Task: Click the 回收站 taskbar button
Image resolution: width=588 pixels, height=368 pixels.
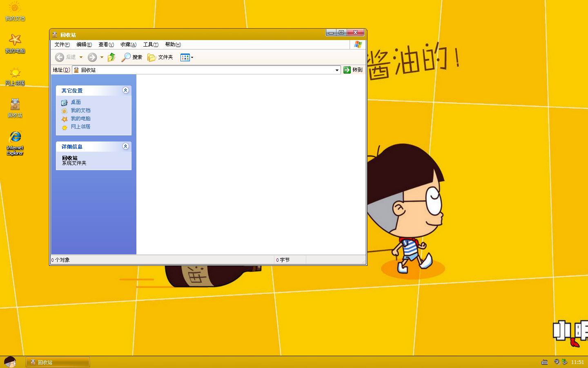Action: [x=58, y=362]
